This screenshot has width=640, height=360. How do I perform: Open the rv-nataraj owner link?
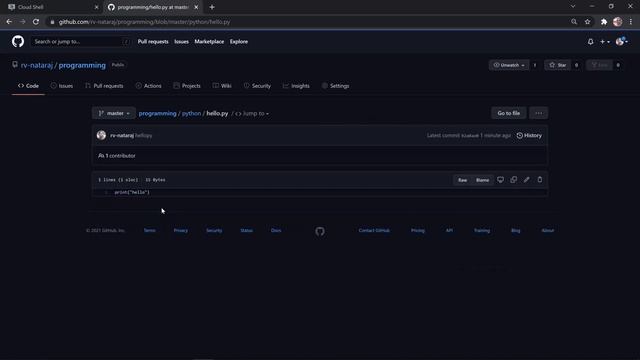click(37, 65)
